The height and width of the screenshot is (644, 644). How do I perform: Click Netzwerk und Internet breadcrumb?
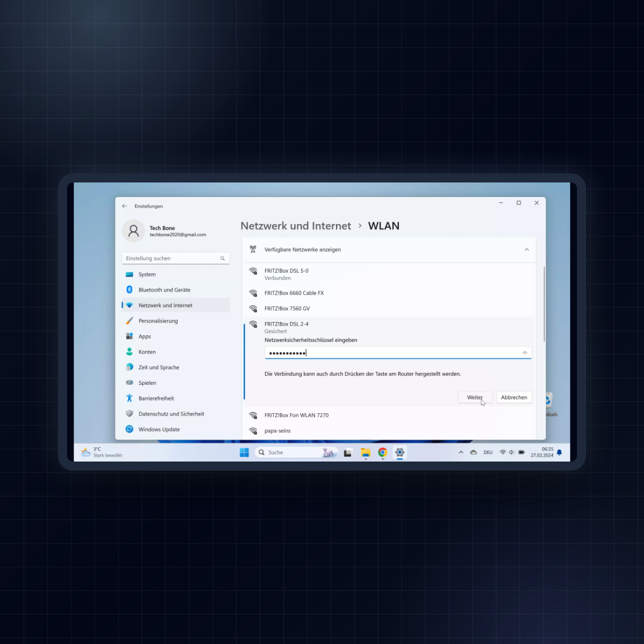296,226
